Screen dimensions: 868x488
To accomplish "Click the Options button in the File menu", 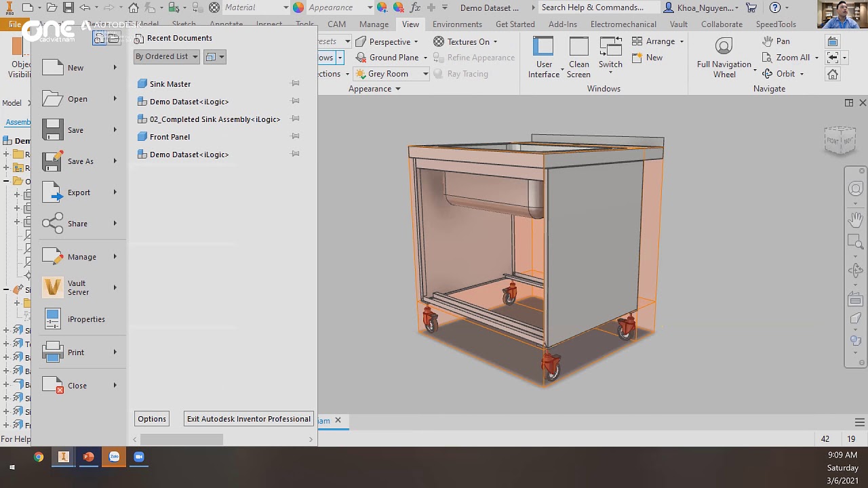I will [x=152, y=419].
